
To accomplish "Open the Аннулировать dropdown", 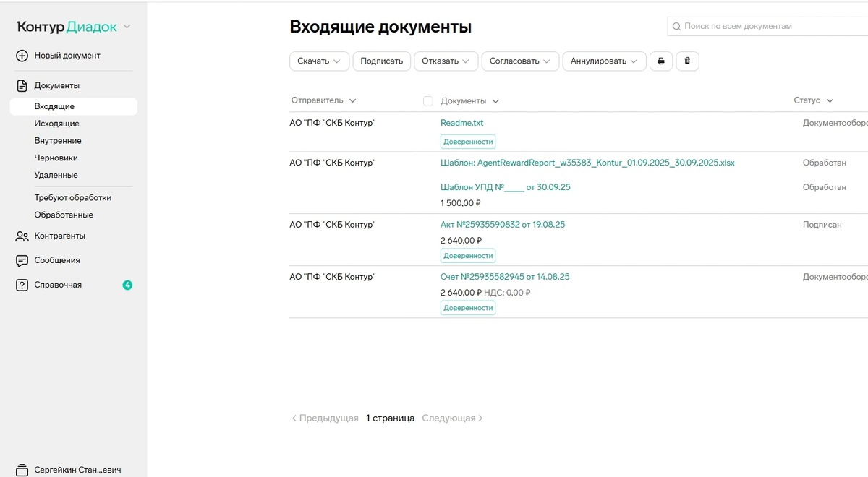I will tap(604, 61).
